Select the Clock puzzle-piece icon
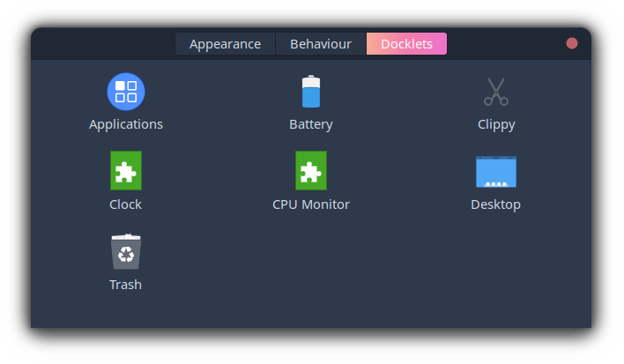Viewport: 624px width, 364px height. pos(126,171)
